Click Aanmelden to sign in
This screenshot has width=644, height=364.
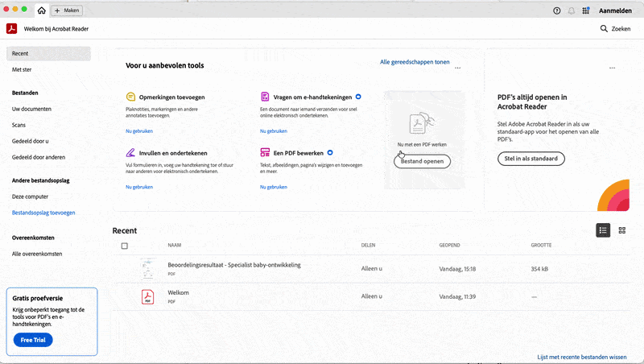[615, 10]
